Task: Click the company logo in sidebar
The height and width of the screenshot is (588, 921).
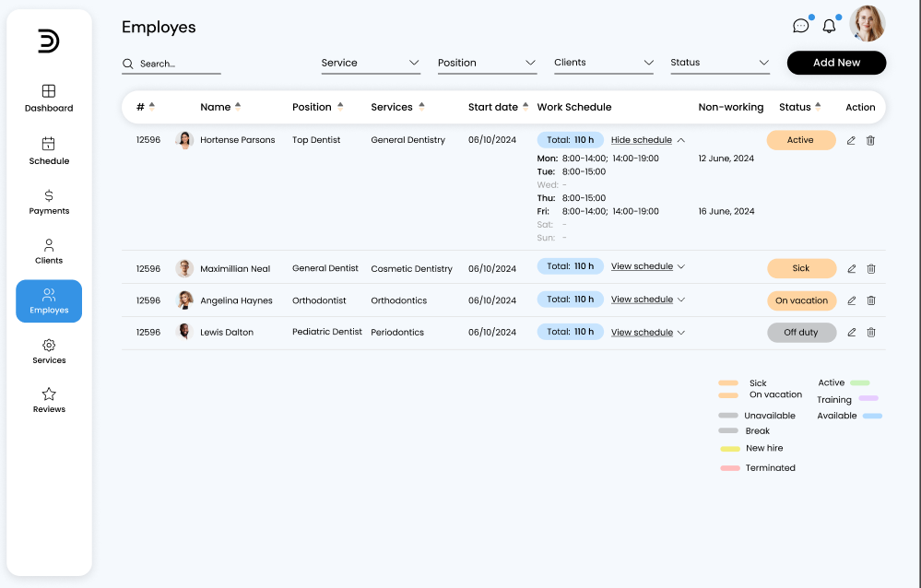Action: point(49,41)
